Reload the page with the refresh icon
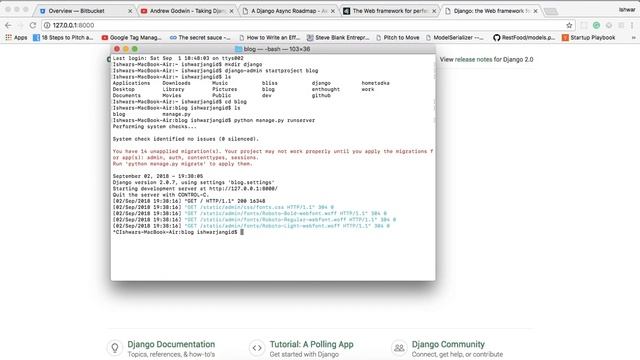Image resolution: width=640 pixels, height=360 pixels. pyautogui.click(x=33, y=25)
